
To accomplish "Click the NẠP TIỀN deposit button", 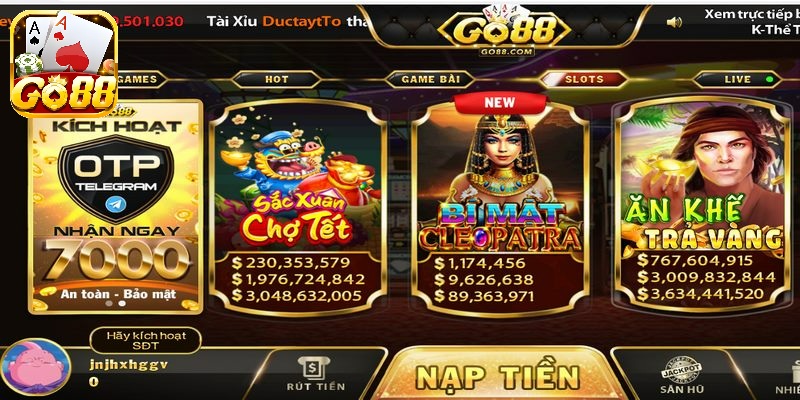I will [x=497, y=375].
